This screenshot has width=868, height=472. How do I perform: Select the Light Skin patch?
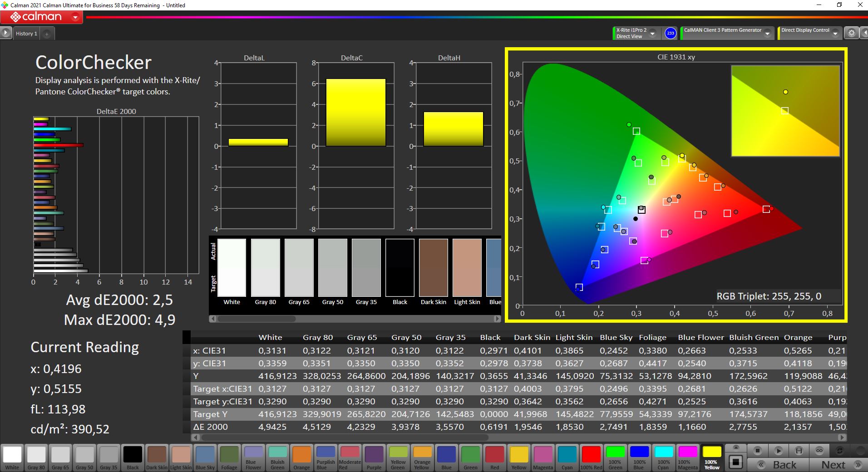181,457
